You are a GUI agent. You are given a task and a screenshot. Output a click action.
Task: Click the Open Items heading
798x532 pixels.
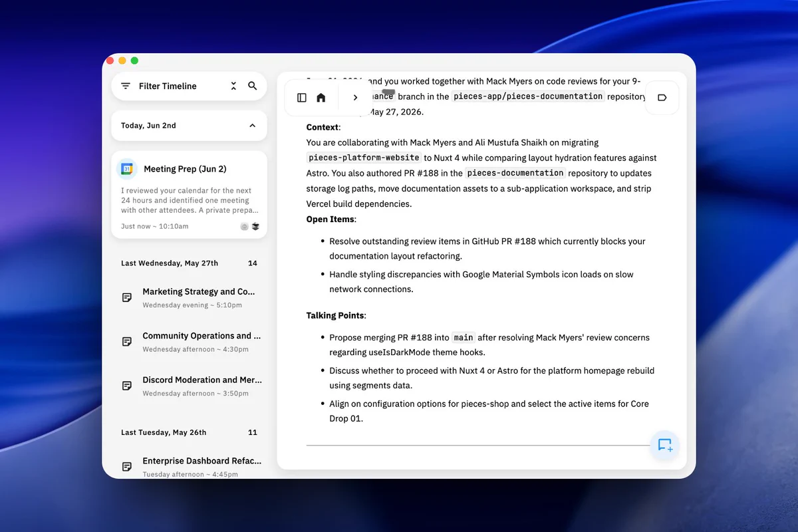331,219
